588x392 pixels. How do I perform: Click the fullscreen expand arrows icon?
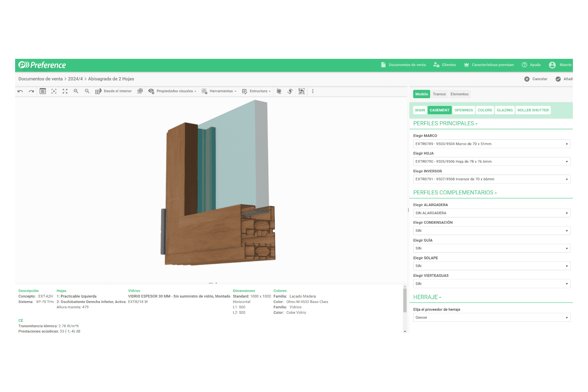click(65, 91)
